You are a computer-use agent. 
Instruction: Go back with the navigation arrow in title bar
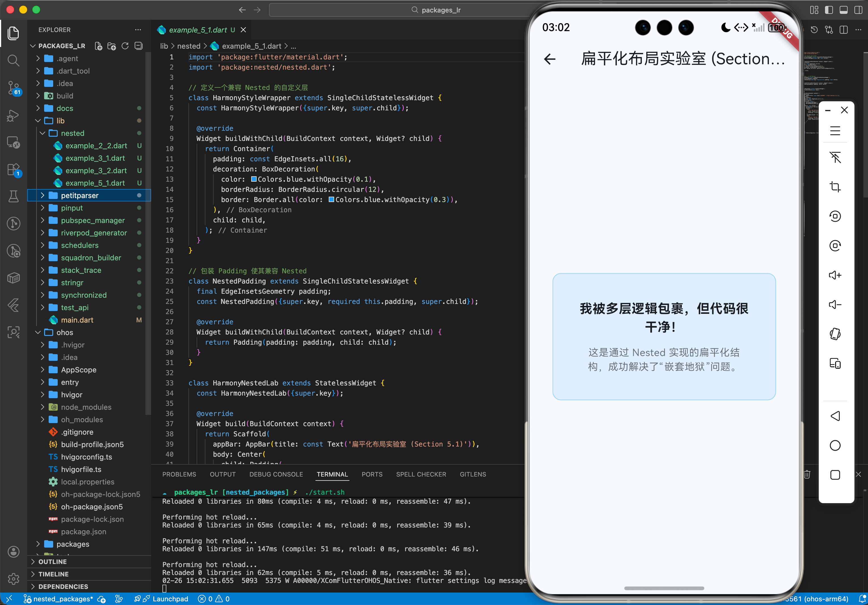point(242,10)
